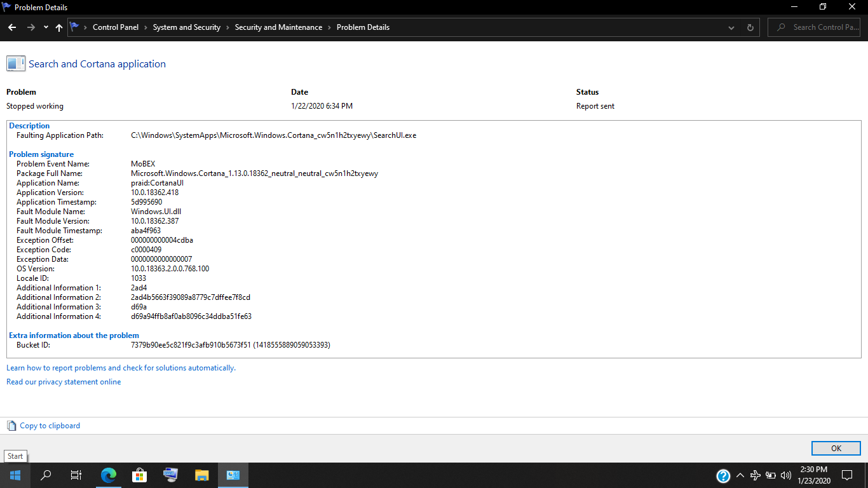Click Copy to clipboard link

(50, 426)
